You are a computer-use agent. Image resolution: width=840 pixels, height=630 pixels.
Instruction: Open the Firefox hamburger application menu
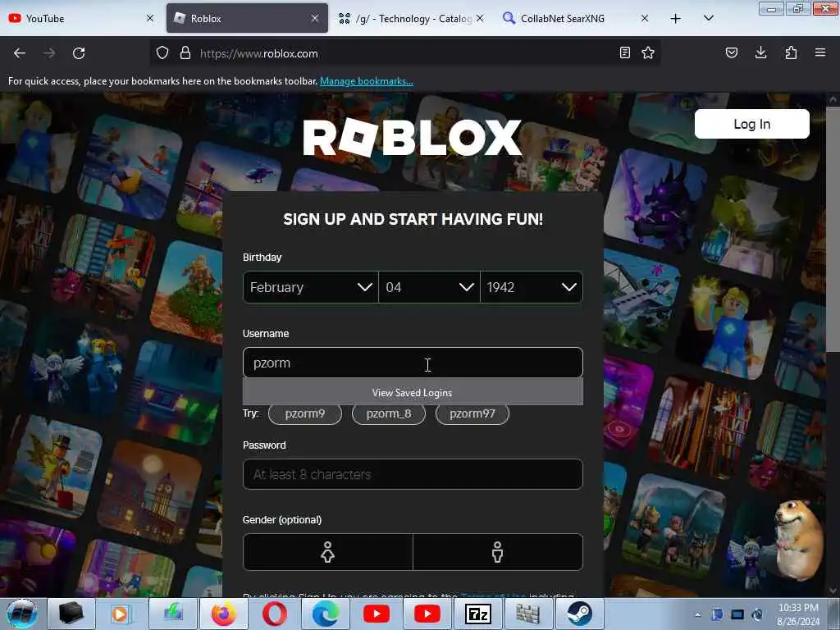(x=820, y=52)
